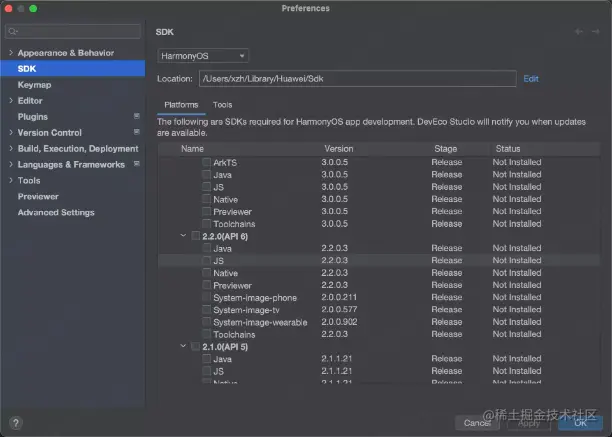Click the Name column header
612x437 pixels.
click(x=192, y=149)
